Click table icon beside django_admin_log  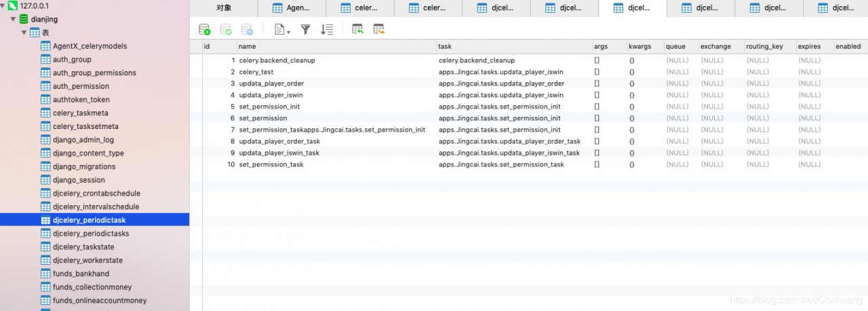45,140
